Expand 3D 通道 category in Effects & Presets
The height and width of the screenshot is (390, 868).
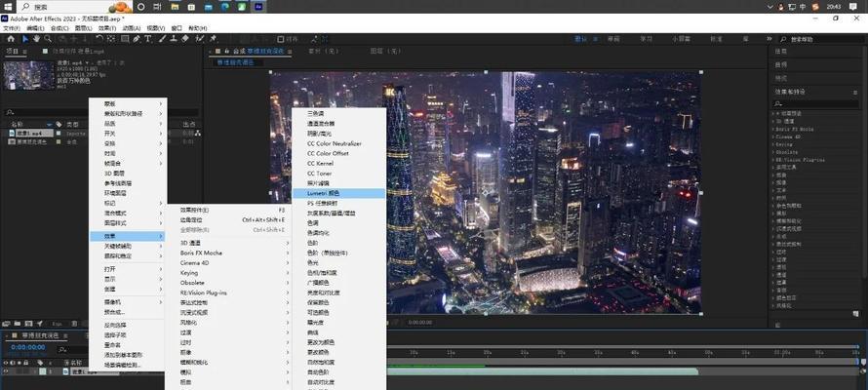(773, 121)
